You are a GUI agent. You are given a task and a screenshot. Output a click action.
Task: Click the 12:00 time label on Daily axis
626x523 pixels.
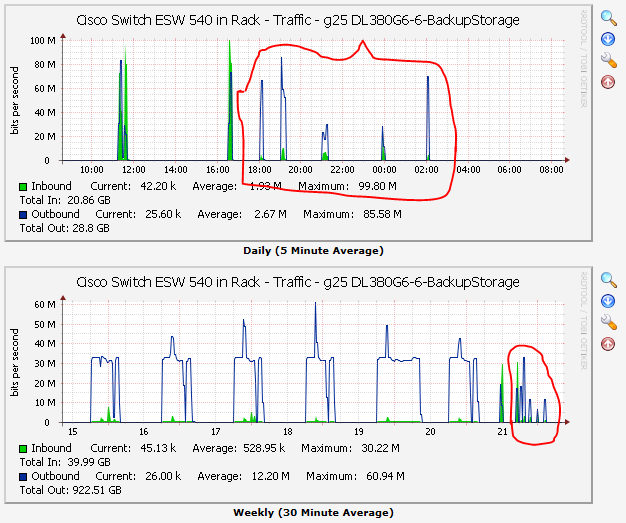click(x=134, y=170)
